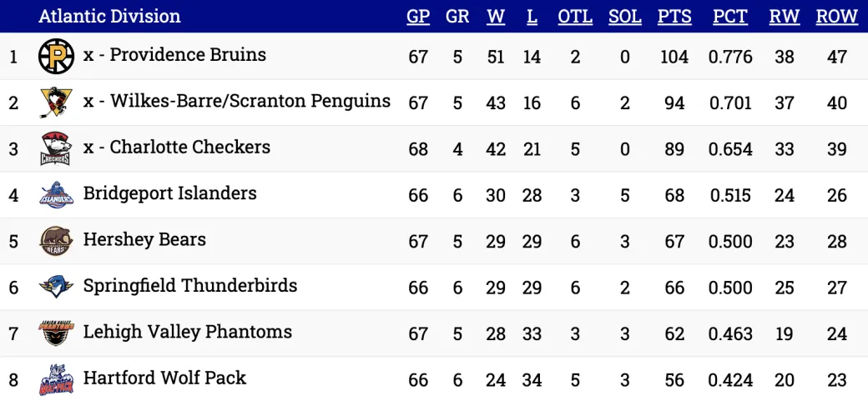Open the Bridgeport Islanders logo

56,195
